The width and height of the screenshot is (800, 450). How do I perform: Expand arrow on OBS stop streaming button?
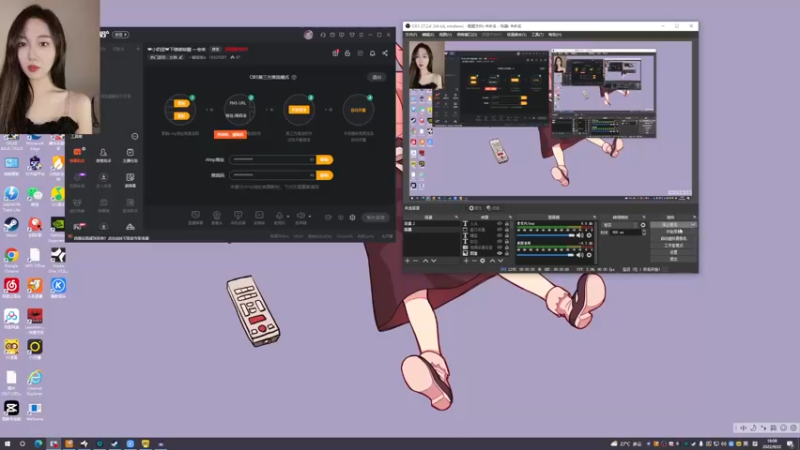click(693, 225)
